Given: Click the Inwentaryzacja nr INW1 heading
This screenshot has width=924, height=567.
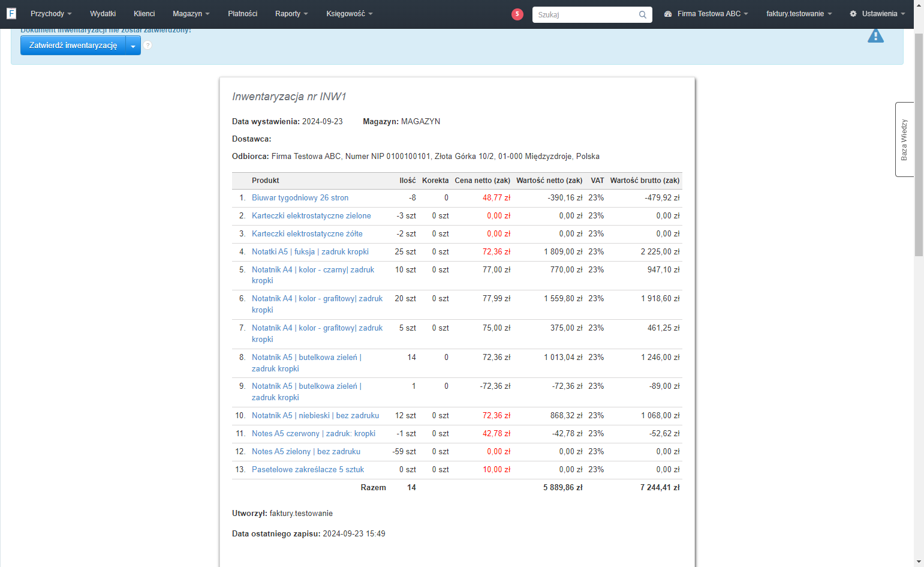Looking at the screenshot, I should tap(289, 97).
